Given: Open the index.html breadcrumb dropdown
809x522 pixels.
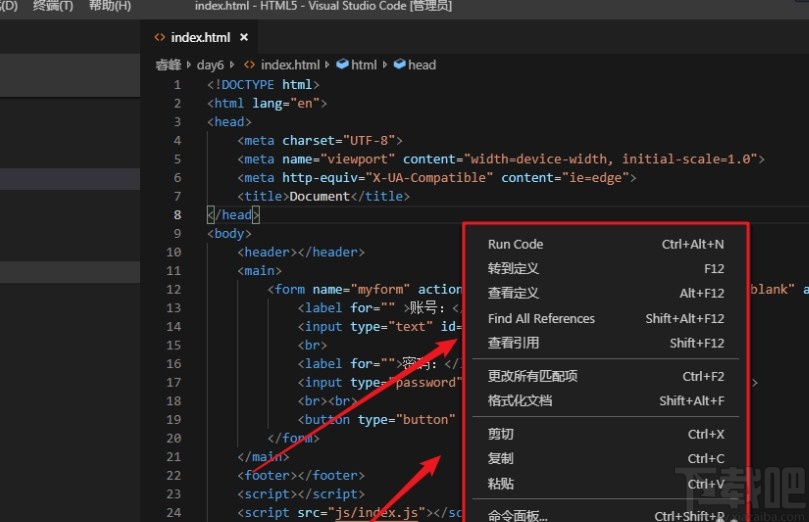Looking at the screenshot, I should (x=289, y=64).
